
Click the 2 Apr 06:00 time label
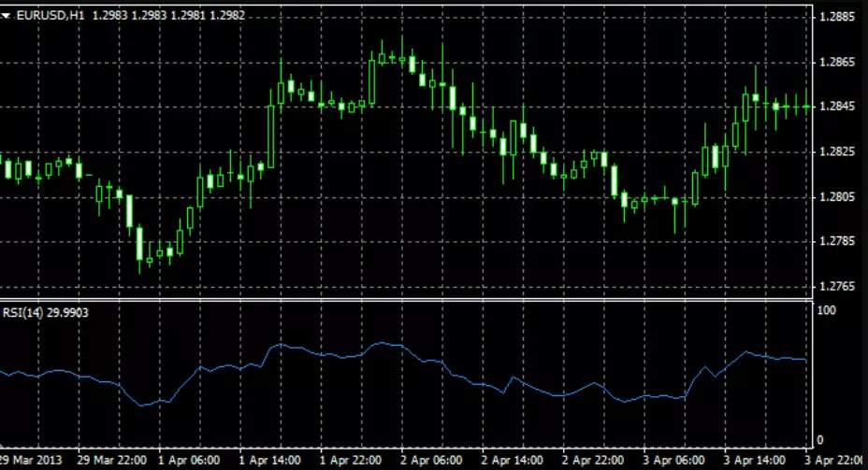click(x=431, y=460)
